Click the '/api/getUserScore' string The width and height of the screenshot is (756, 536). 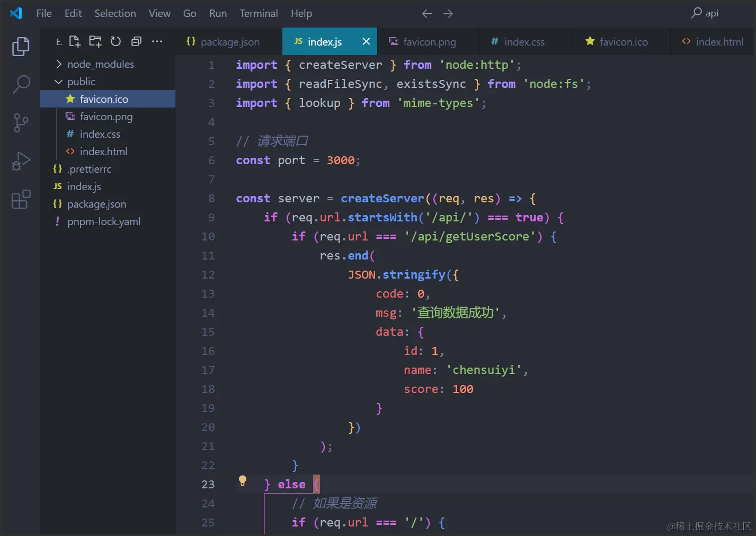coord(470,236)
